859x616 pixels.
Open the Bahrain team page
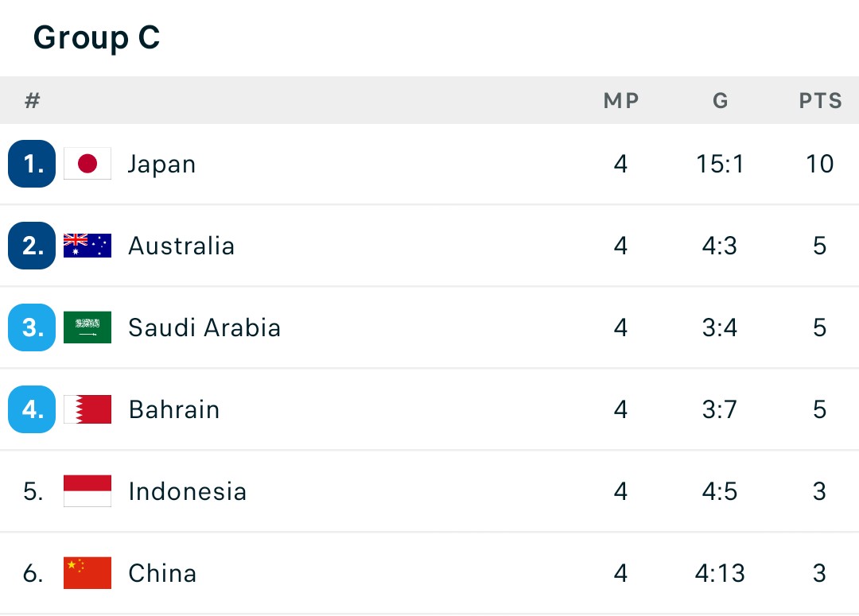coord(174,409)
